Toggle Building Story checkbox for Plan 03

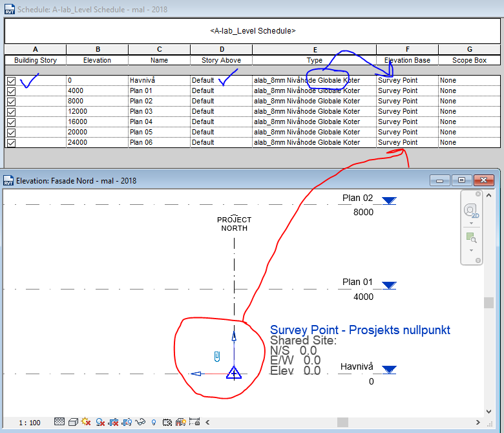(11, 111)
